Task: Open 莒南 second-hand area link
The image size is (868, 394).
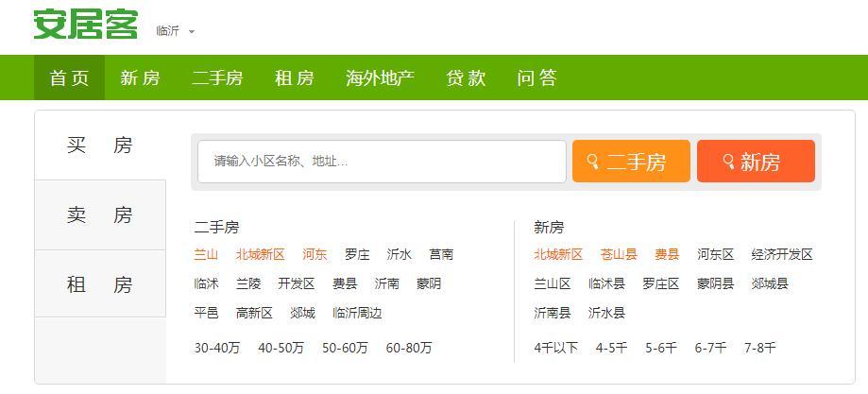Action: (x=441, y=255)
